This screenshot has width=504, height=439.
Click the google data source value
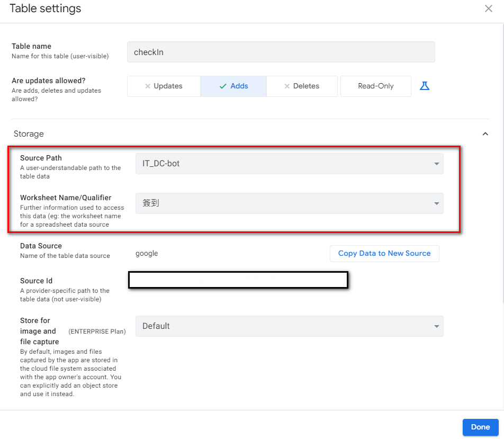pyautogui.click(x=147, y=254)
